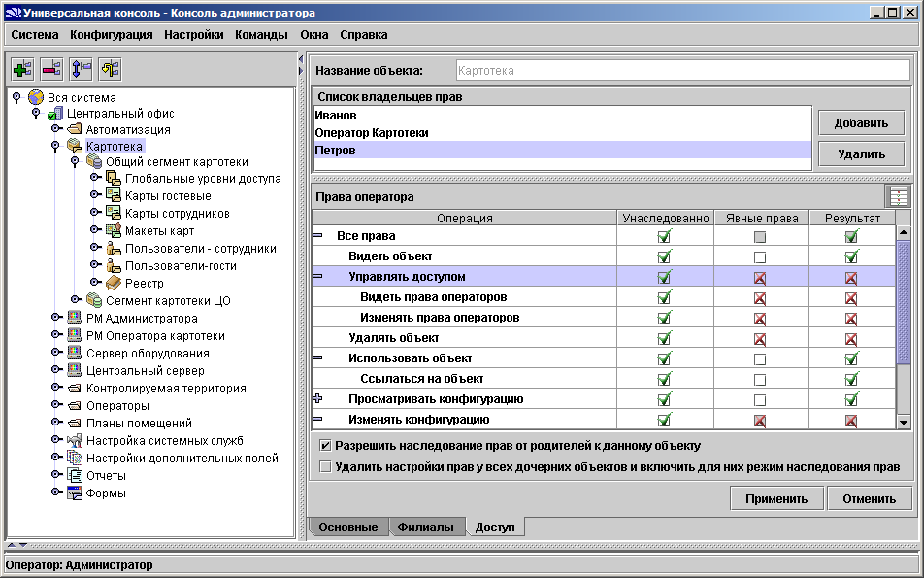The image size is (924, 578).
Task: Toggle explicit rights checkbox for Использовать объект
Action: pos(760,359)
